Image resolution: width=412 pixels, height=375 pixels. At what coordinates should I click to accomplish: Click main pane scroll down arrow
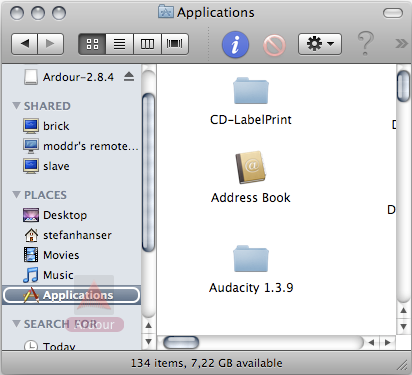tap(403, 326)
